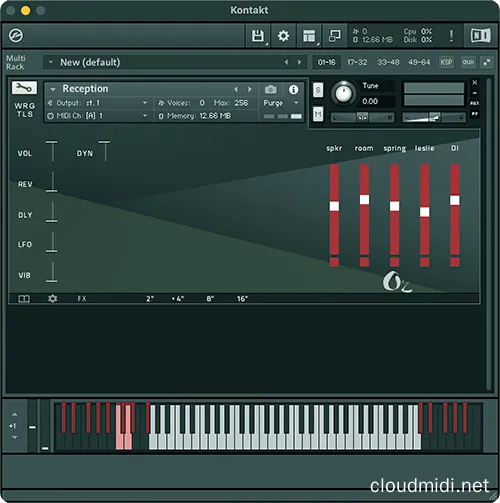Select the 2" footage option
Image resolution: width=500 pixels, height=503 pixels.
coord(150,299)
